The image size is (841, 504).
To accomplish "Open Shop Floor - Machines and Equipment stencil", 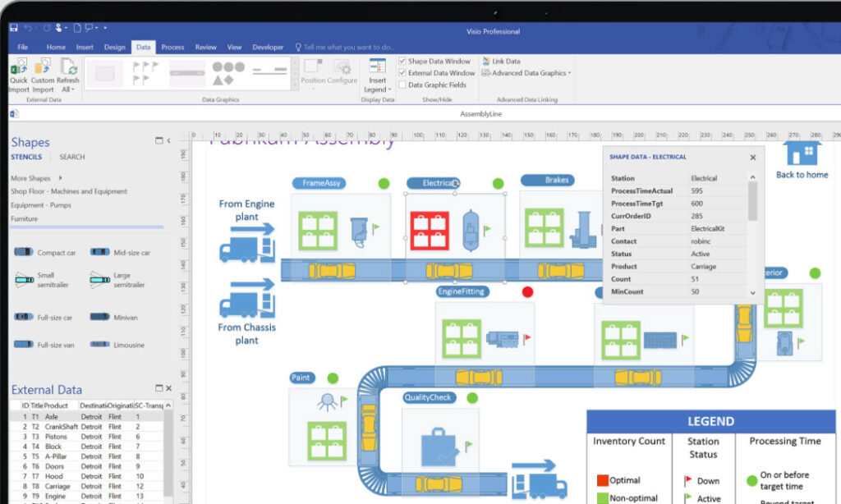I will pyautogui.click(x=69, y=191).
